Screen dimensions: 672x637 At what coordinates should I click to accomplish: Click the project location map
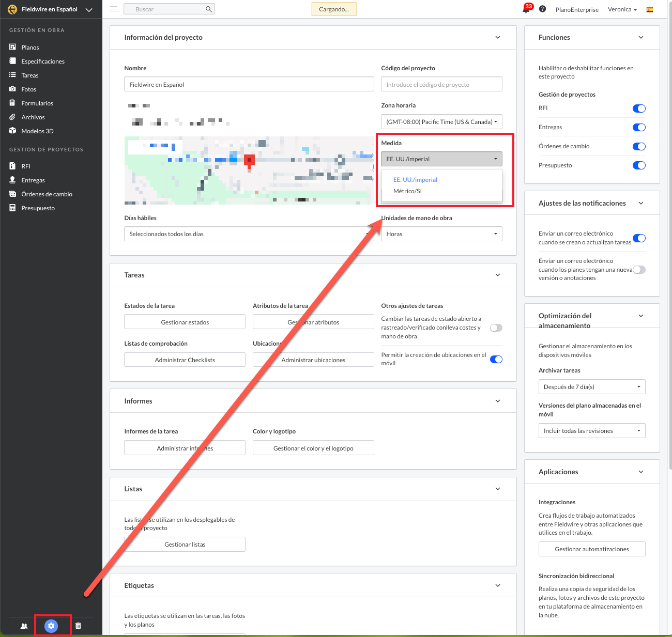click(249, 170)
